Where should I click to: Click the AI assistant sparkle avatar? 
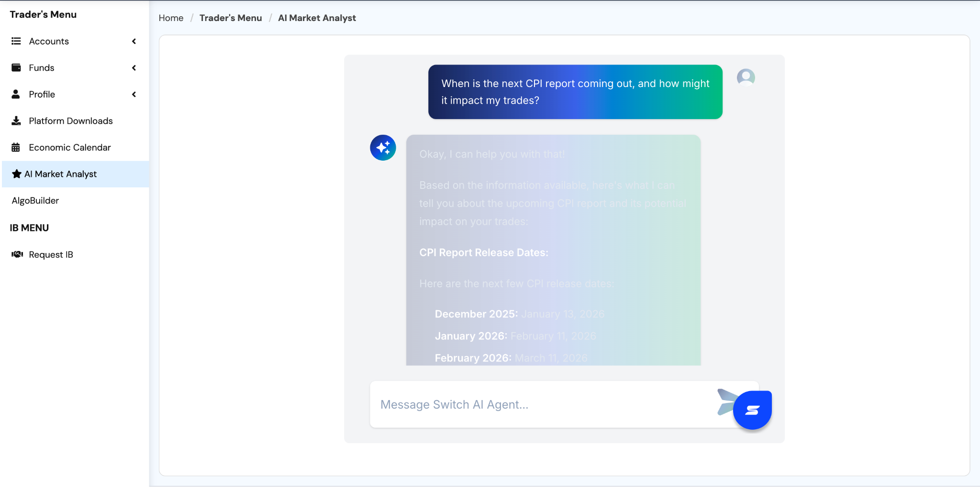coord(382,148)
